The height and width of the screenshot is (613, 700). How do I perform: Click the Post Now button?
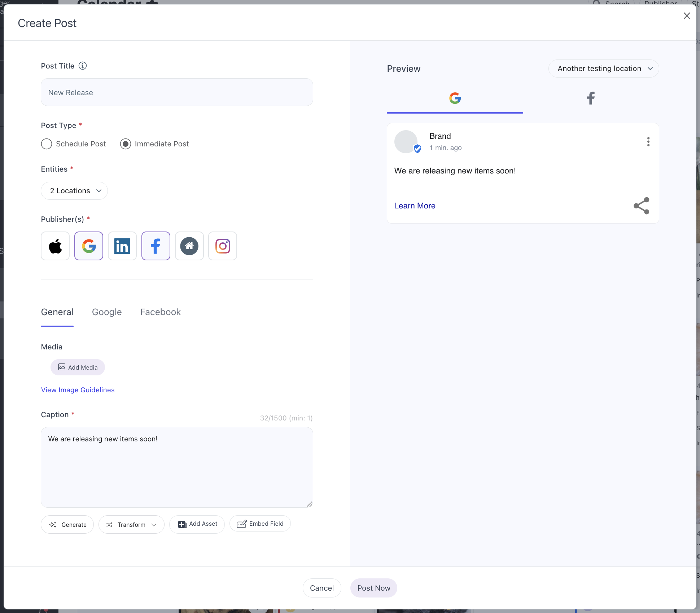coord(374,588)
